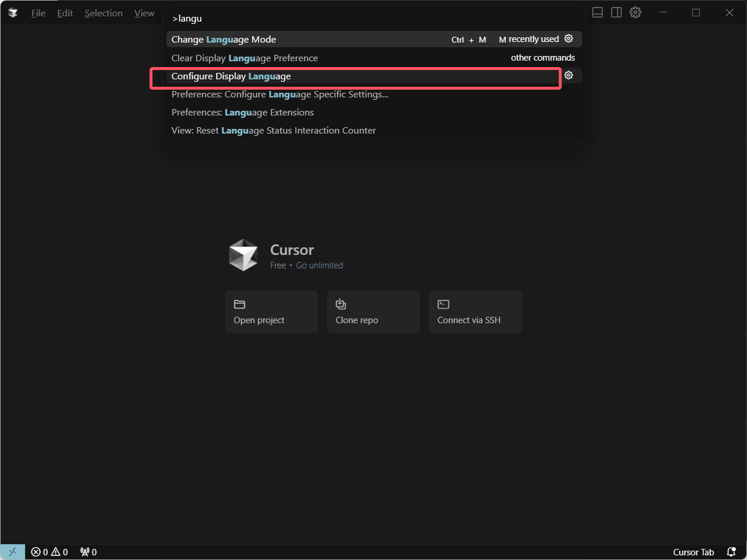
Task: Click Cursor Tab in status bar
Action: [x=693, y=552]
